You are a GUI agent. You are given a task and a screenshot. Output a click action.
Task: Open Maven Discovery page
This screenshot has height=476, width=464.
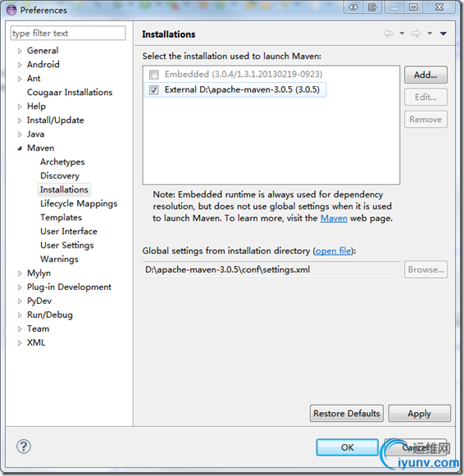(x=60, y=176)
